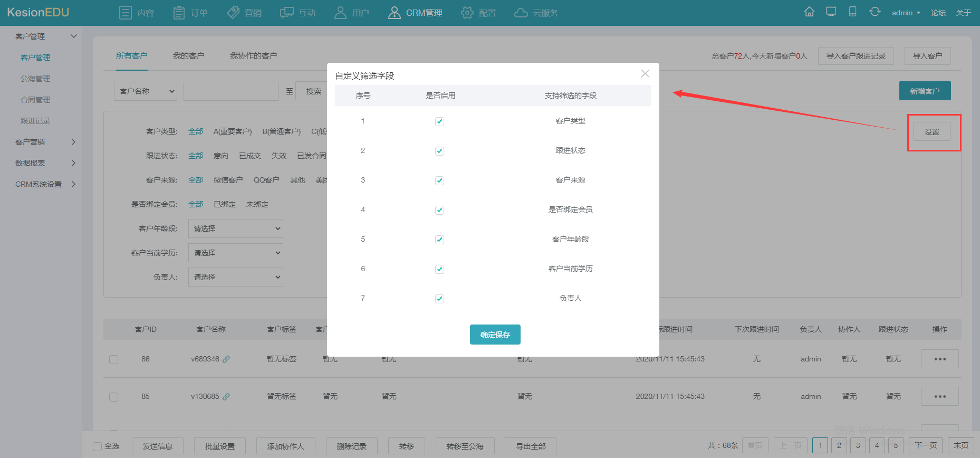Select 跟进记录 in the sidebar
The height and width of the screenshot is (458, 980).
point(35,121)
